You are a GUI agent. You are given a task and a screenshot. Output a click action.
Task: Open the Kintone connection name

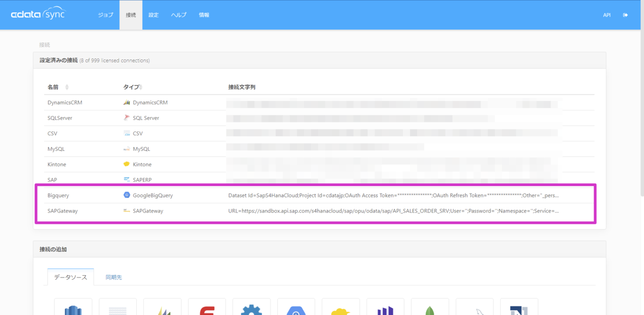coord(57,164)
